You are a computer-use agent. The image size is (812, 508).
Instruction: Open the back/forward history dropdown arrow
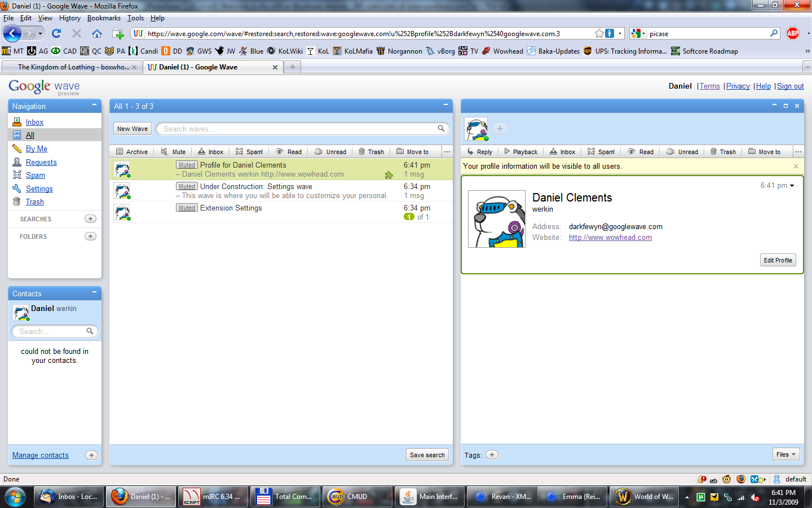pyautogui.click(x=40, y=33)
